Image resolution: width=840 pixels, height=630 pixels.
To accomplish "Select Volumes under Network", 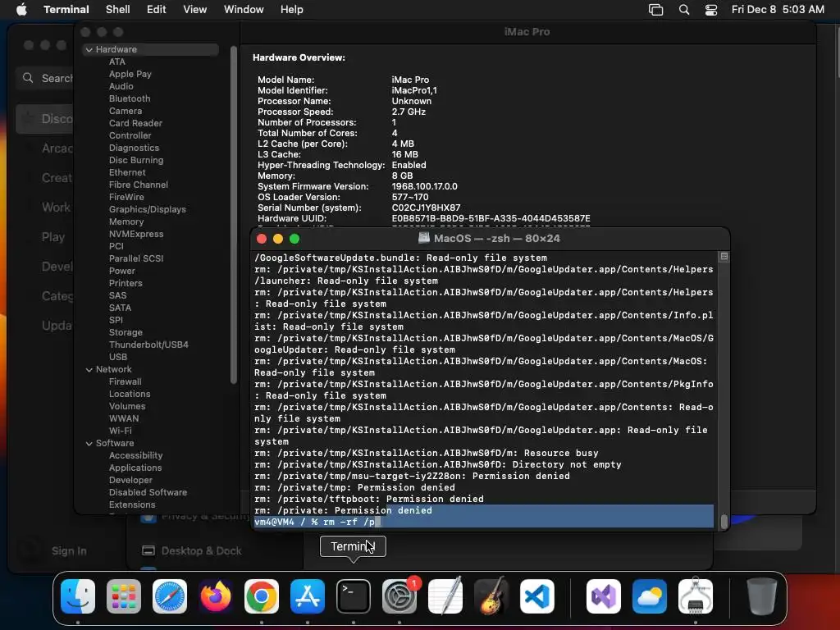I will coord(127,407).
